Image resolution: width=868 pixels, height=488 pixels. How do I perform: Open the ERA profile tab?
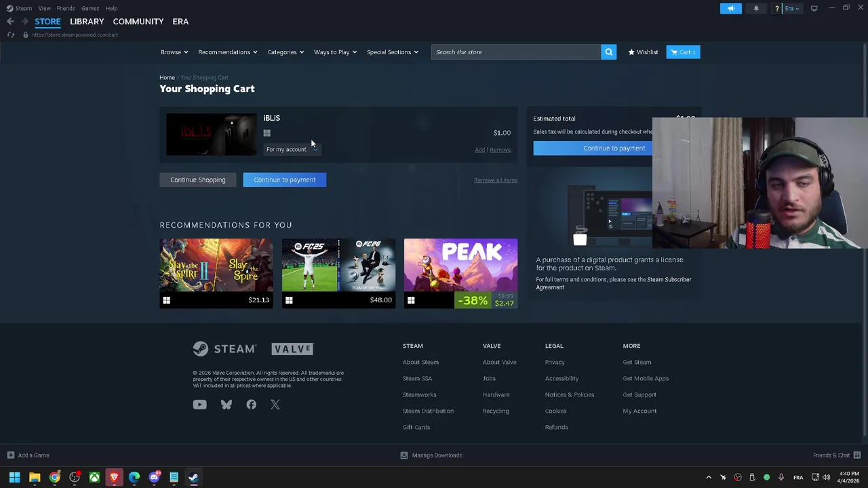[x=180, y=22]
